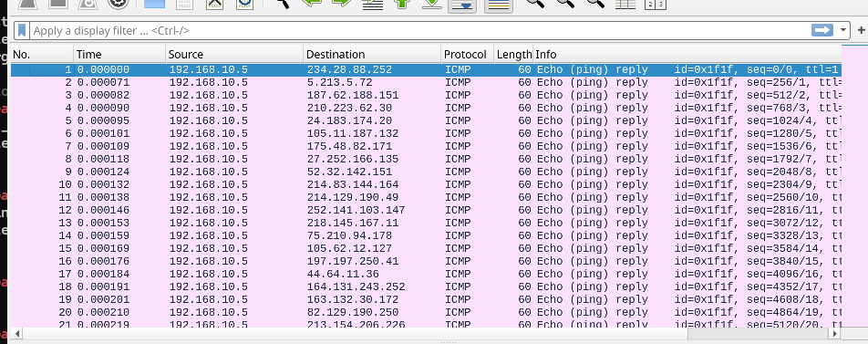Click the display filter bookmark icon
Screen dimensions: 868x344
click(22, 30)
